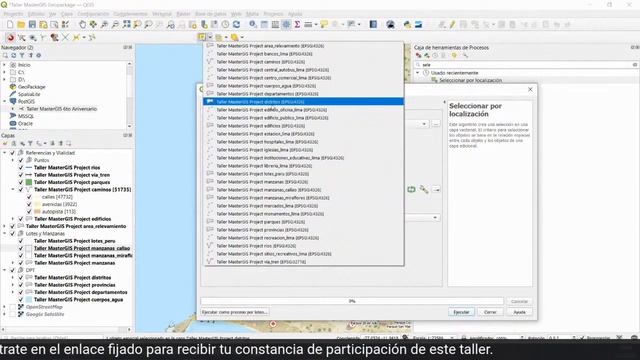Open the Capa menu
This screenshot has height=360, width=640.
coord(67,14)
